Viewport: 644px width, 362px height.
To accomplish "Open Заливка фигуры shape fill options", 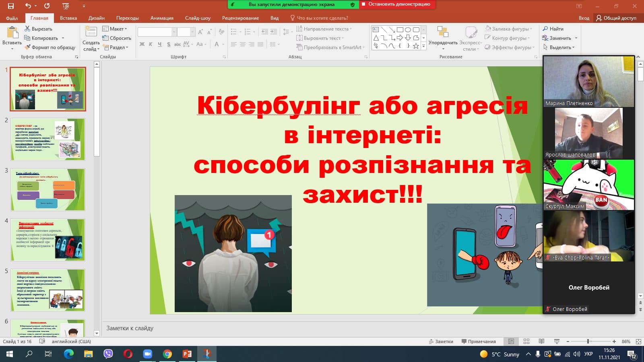I will (x=509, y=29).
